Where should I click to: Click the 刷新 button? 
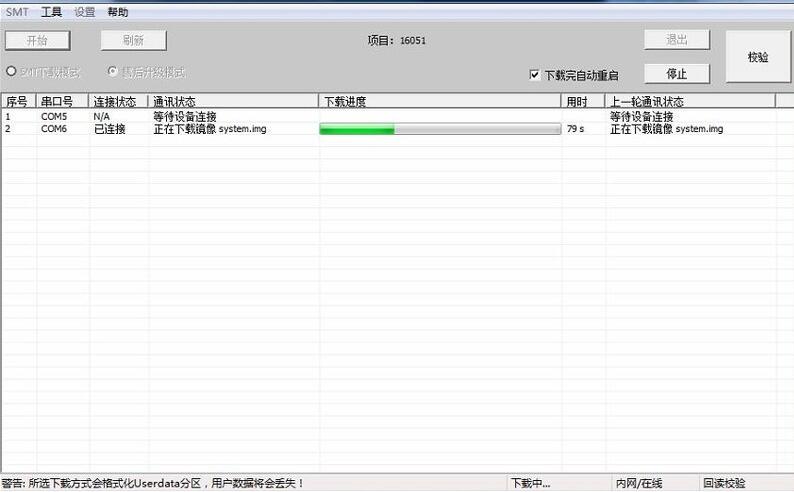(134, 40)
